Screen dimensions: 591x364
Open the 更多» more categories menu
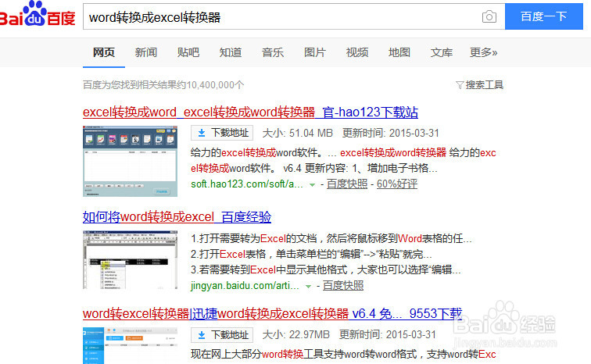[483, 52]
